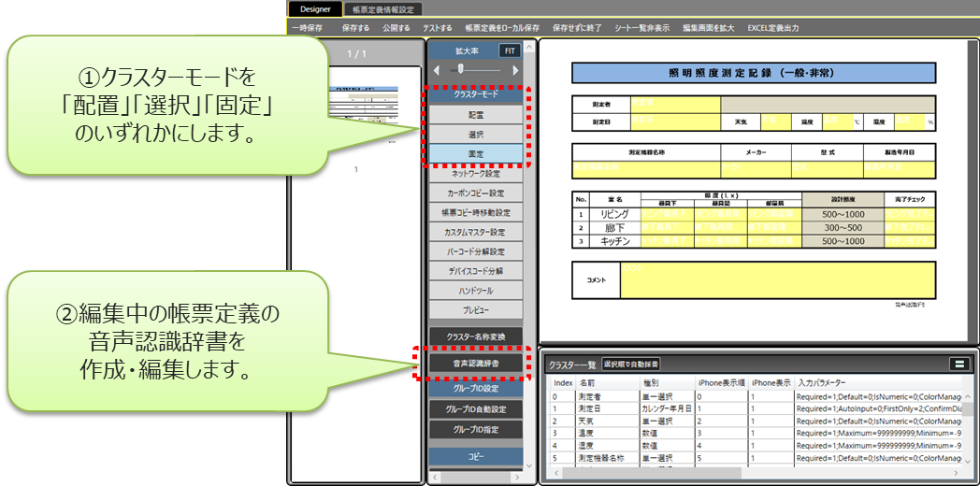Click the zoom ratio slider handle

click(461, 70)
